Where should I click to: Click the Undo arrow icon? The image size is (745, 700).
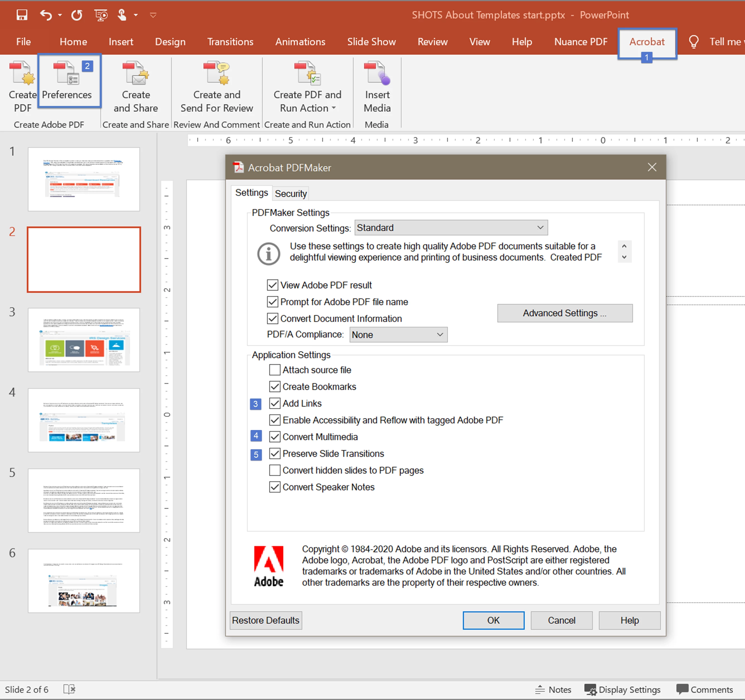click(46, 15)
